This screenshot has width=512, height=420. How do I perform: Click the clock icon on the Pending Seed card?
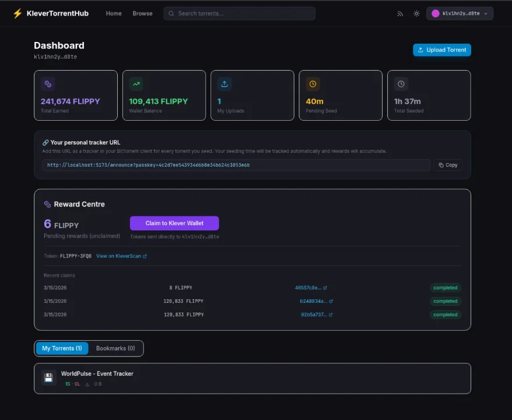pyautogui.click(x=313, y=83)
